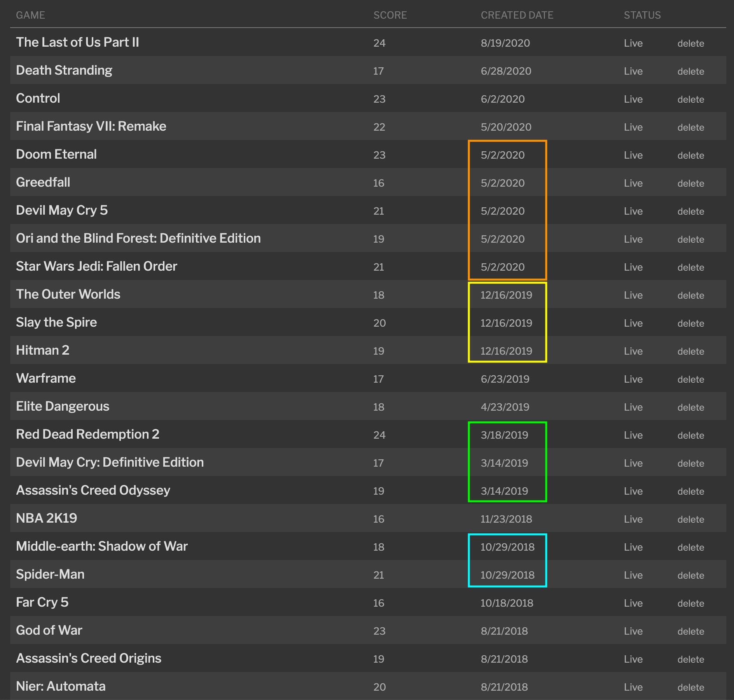
Task: Open the Slay the Spire entry
Action: 56,322
